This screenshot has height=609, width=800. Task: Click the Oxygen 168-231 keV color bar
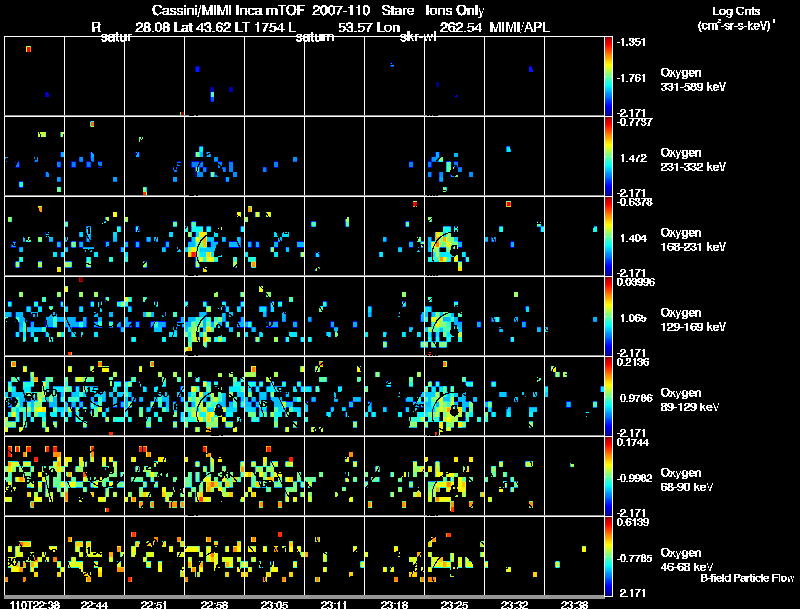(x=608, y=236)
